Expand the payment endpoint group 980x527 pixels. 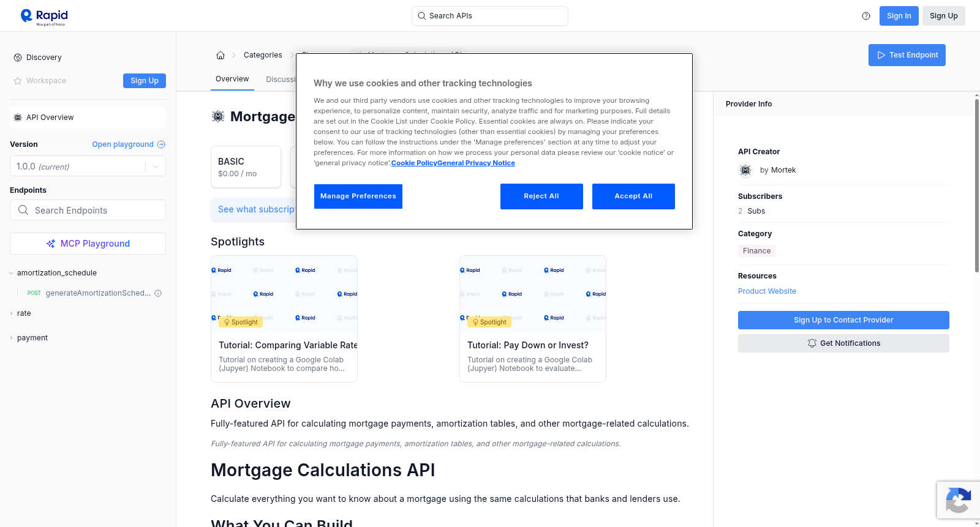point(11,338)
